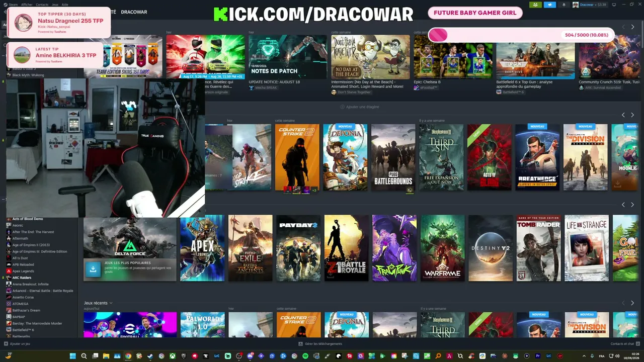Image resolution: width=644 pixels, height=362 pixels.
Task: Show previous news items with left arrow
Action: point(623,27)
